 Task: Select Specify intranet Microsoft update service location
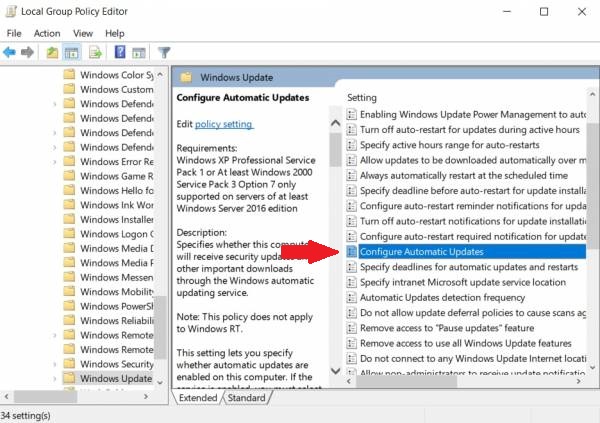coord(456,282)
